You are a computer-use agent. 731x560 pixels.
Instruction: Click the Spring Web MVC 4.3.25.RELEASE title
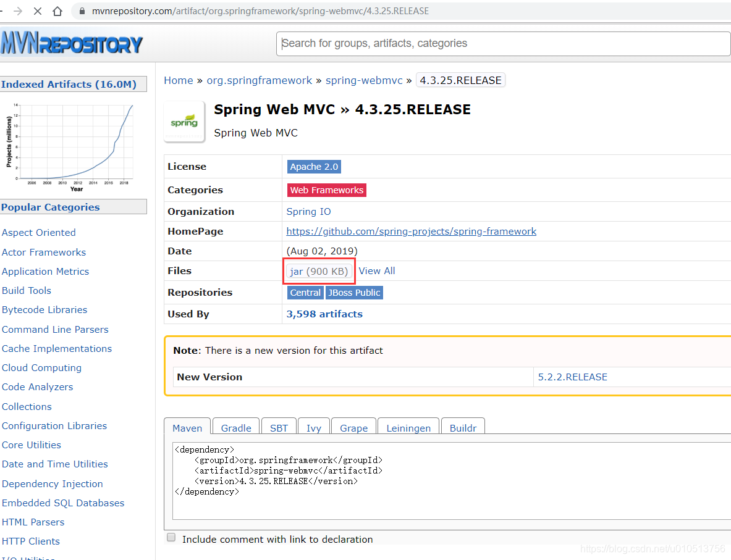[x=342, y=109]
